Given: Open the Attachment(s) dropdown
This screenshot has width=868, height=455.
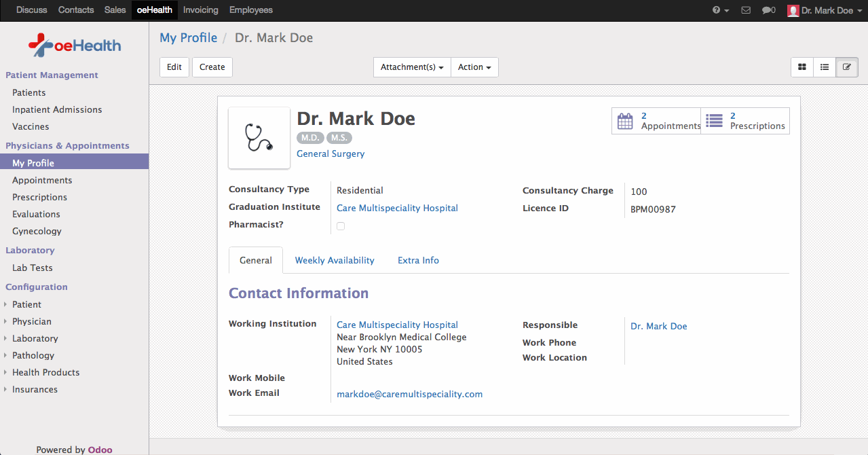Looking at the screenshot, I should point(412,67).
